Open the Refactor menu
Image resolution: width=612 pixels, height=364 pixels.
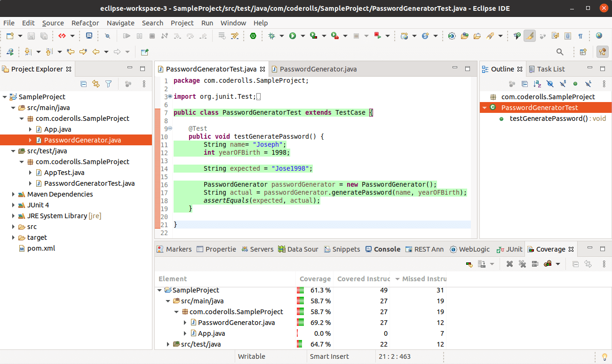[85, 23]
